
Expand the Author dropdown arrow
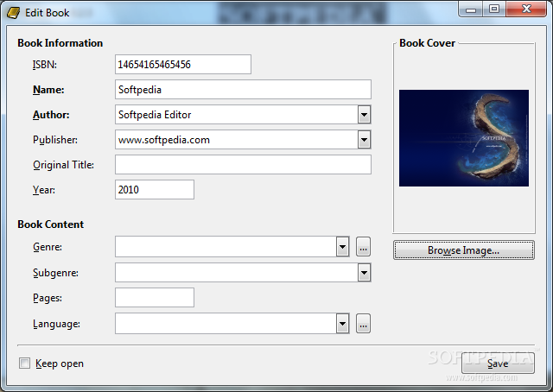point(364,115)
